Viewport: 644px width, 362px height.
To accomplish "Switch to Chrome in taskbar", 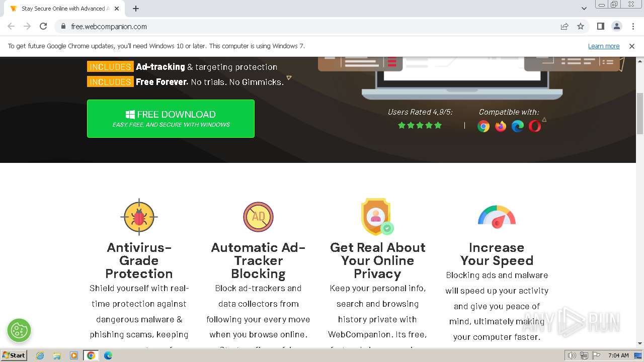I will [x=91, y=355].
